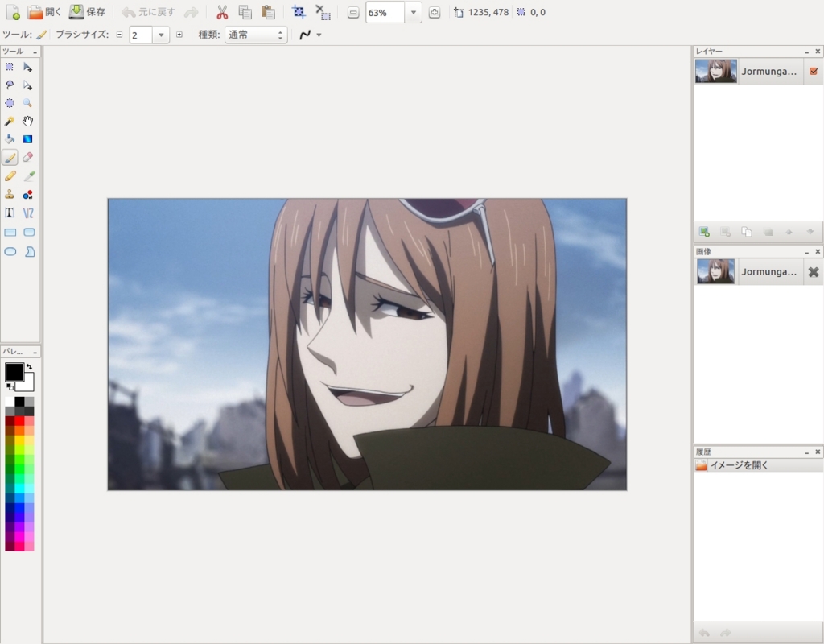This screenshot has height=644, width=824.
Task: Select the Text tool
Action: (10, 213)
